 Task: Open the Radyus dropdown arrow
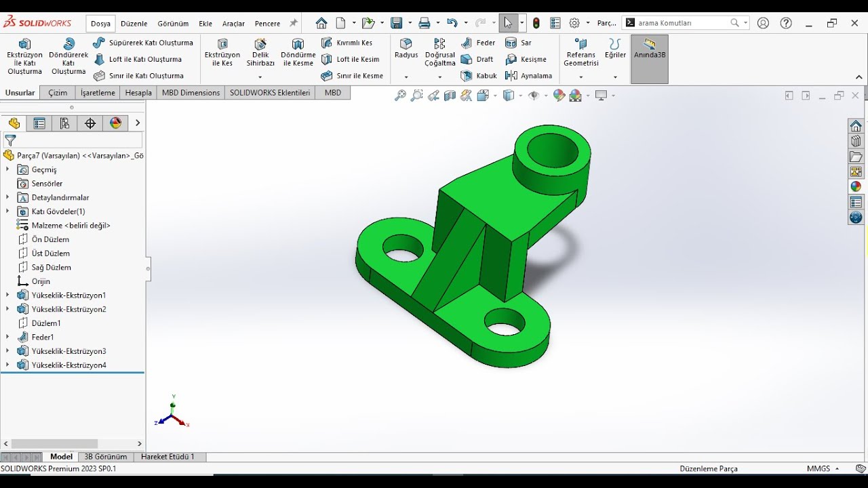click(x=406, y=77)
